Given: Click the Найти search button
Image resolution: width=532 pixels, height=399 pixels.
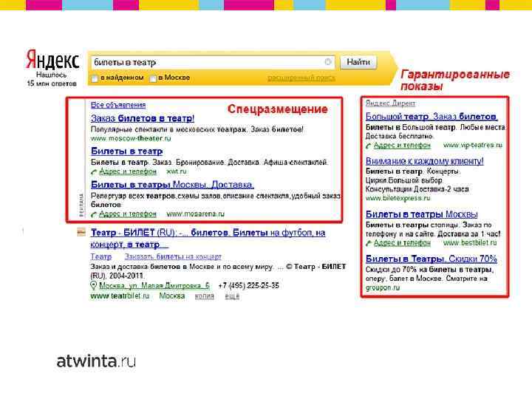Looking at the screenshot, I should click(358, 62).
